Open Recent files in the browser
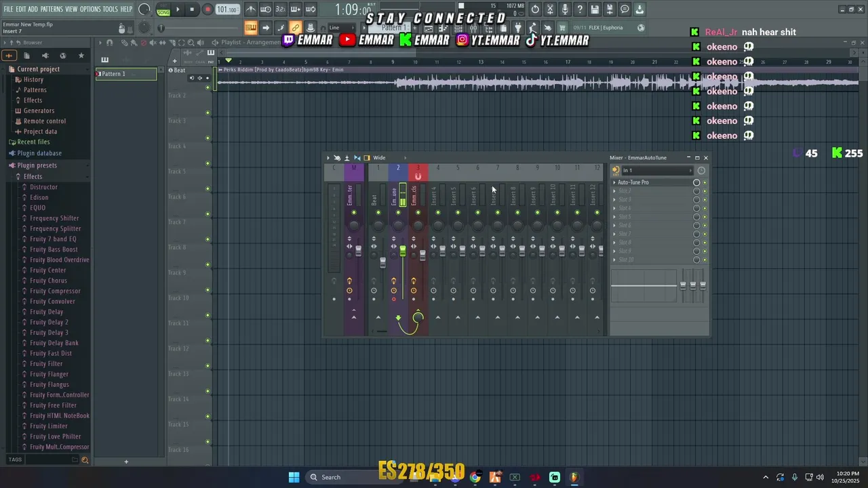 point(33,142)
